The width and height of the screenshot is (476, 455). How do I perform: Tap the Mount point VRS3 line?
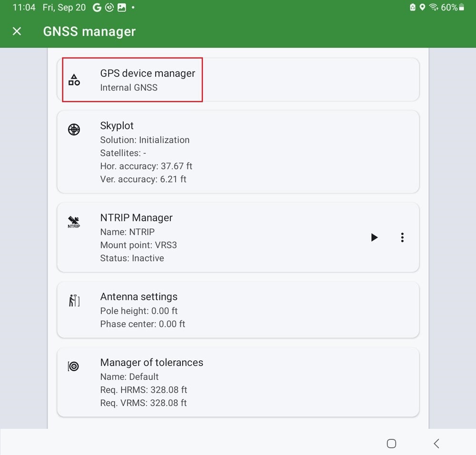click(x=139, y=245)
